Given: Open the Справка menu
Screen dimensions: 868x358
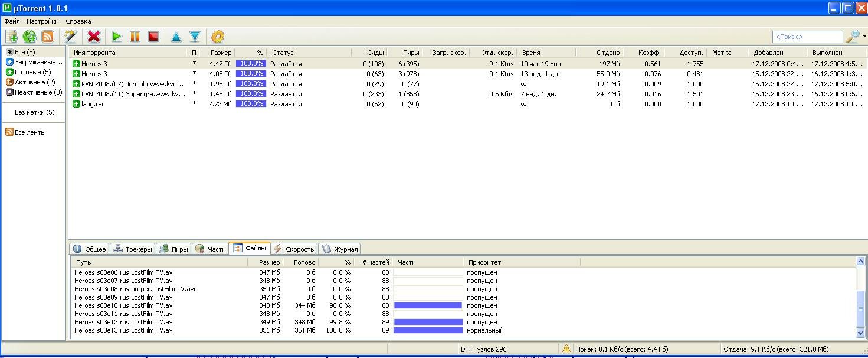Looking at the screenshot, I should (78, 21).
